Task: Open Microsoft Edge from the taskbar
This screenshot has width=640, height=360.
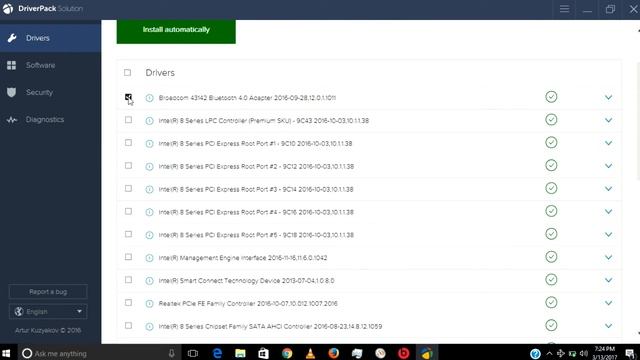Action: click(x=217, y=353)
